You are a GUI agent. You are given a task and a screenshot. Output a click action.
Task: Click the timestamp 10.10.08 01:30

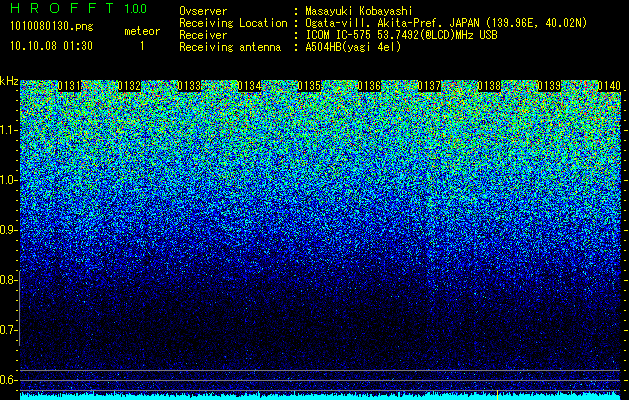(51, 46)
